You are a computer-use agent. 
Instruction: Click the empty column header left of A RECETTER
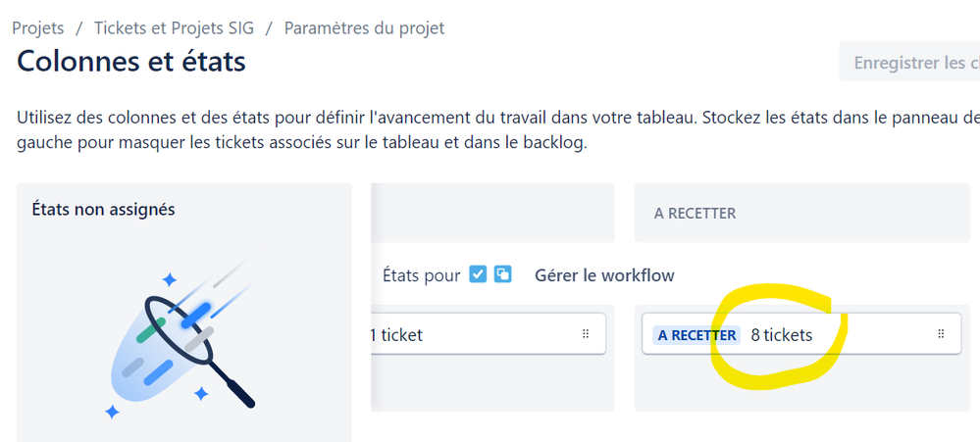tap(492, 213)
